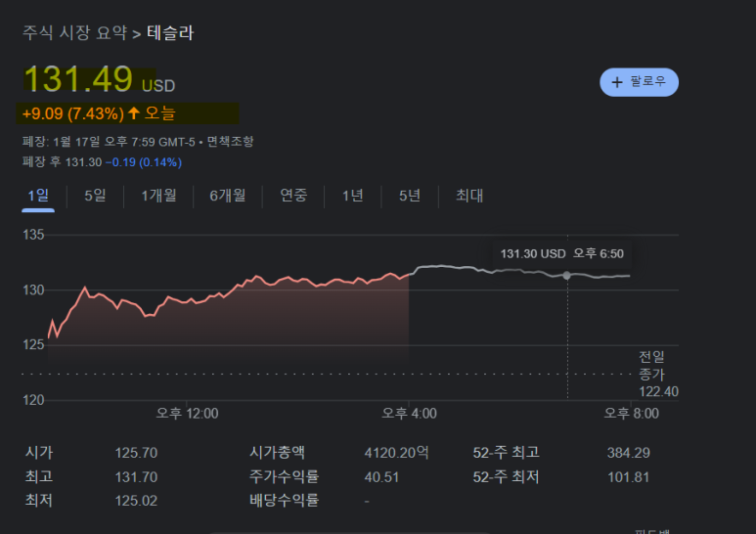Open the 주식 시장 요약 breadcrumb link
The image size is (756, 534).
(x=74, y=33)
